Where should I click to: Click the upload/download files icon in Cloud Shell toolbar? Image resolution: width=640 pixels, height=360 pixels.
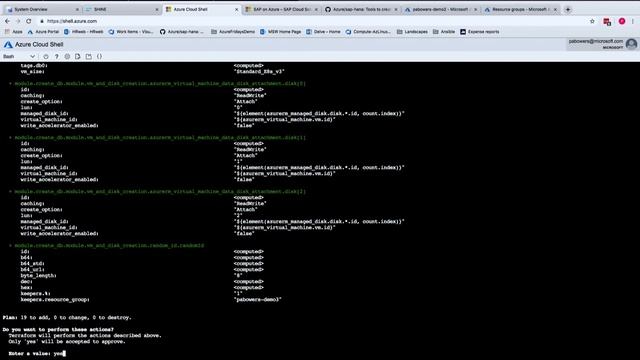(x=78, y=57)
